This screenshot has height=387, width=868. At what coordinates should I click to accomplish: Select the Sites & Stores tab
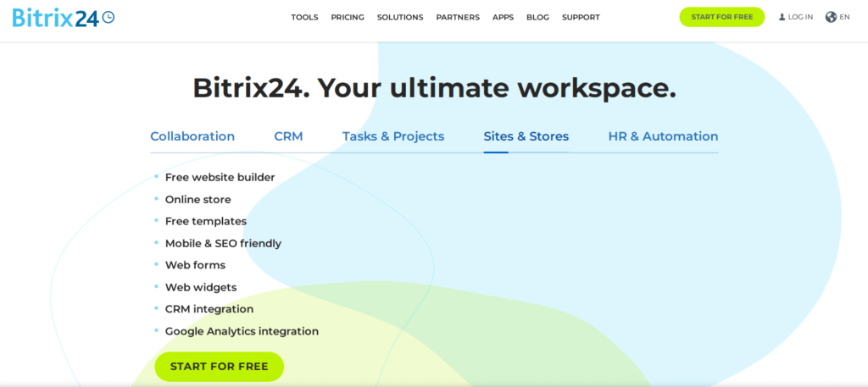tap(526, 136)
